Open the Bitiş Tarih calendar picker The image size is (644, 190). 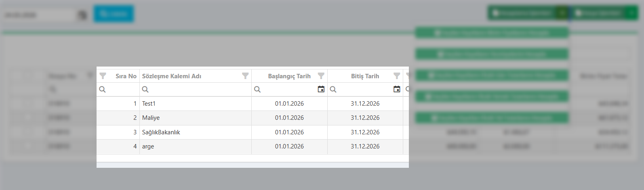coord(397,89)
